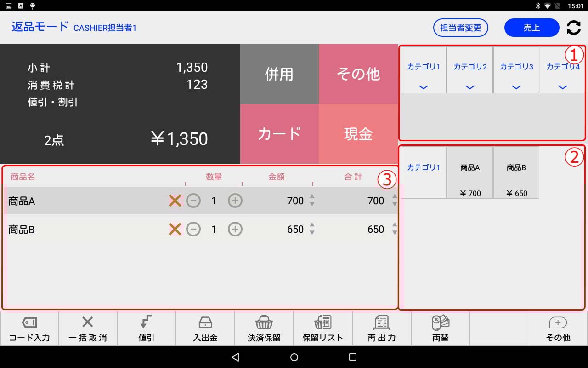Expand カテゴリ2 dropdown tab
This screenshot has width=588, height=368.
pos(470,70)
